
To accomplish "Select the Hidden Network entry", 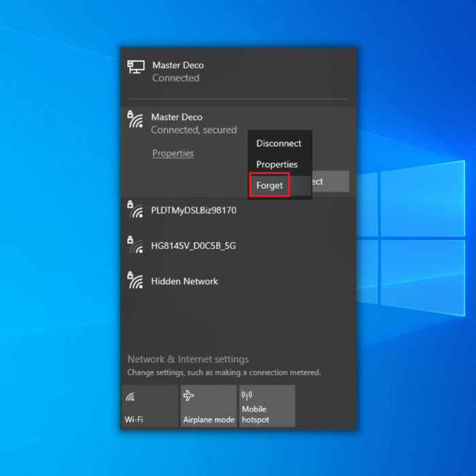I will coord(238,281).
